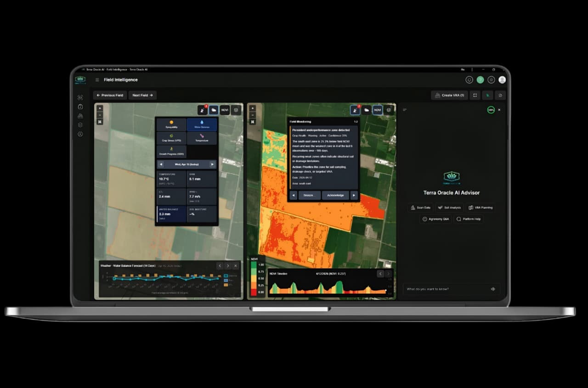
Task: Select the Growth Progress (GDD) tab
Action: (x=171, y=152)
